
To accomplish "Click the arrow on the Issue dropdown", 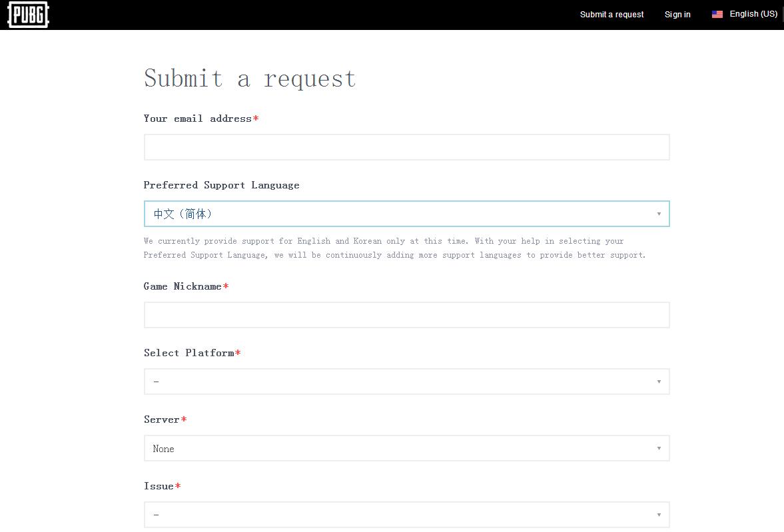I will [658, 515].
